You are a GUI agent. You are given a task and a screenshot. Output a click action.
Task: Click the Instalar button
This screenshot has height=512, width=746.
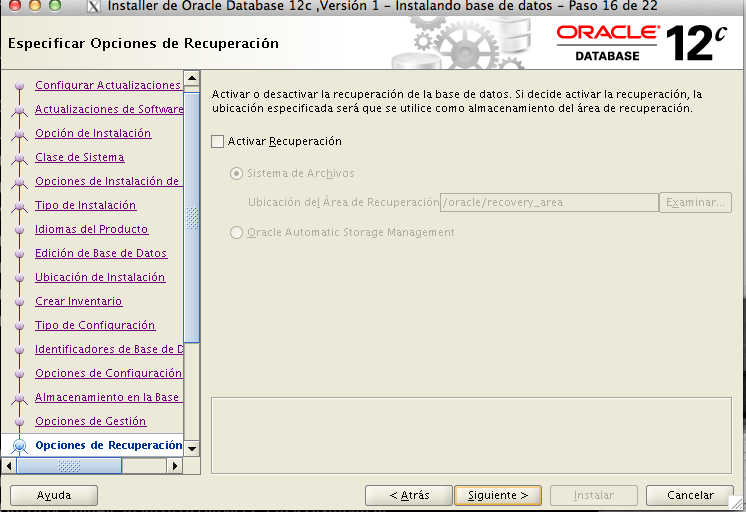[594, 495]
